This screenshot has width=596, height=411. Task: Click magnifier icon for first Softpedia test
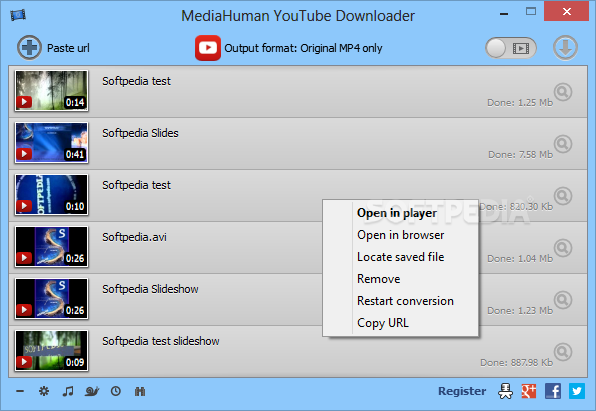563,92
